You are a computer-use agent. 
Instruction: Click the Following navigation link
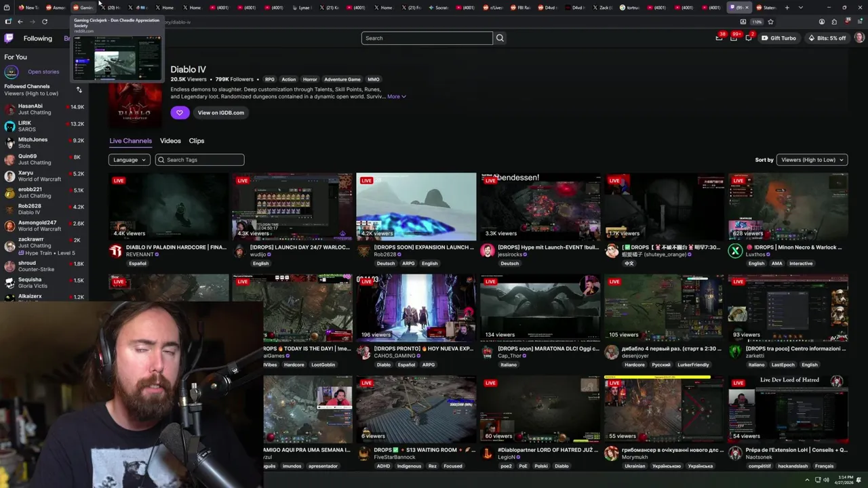click(37, 38)
